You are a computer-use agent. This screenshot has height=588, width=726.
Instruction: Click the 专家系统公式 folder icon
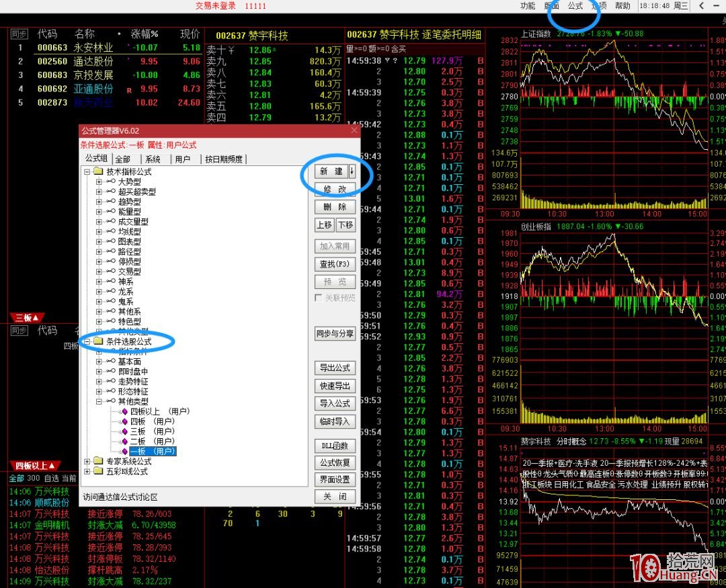click(x=98, y=462)
